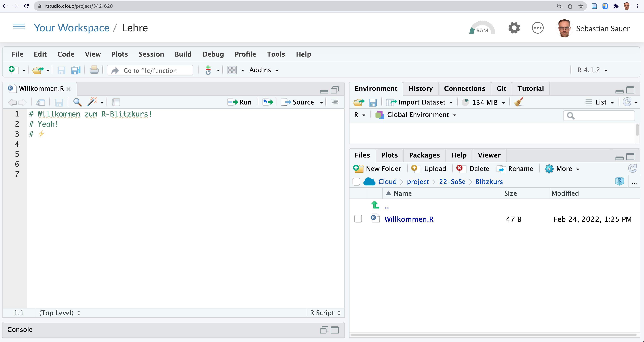Click the Code Tools magic wand icon
The image size is (644, 342).
click(92, 102)
